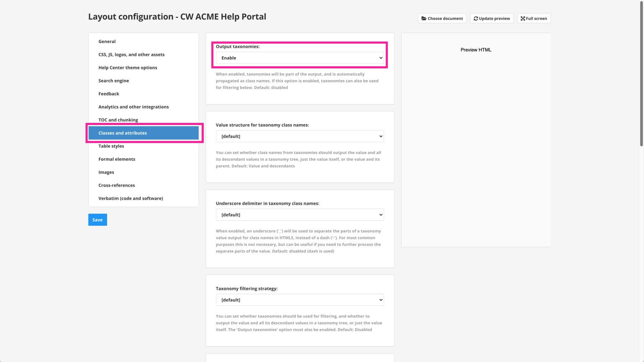Open Verbatim (code and software) settings
The height and width of the screenshot is (362, 644).
point(130,198)
